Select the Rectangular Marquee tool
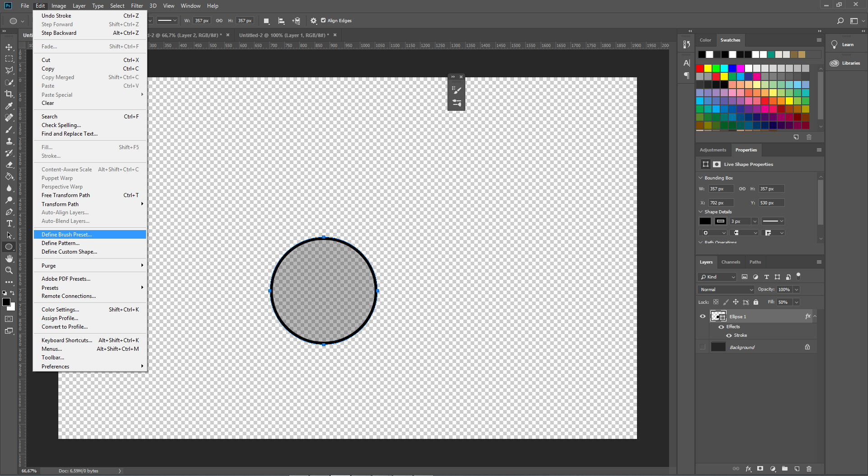Viewport: 868px width, 476px height. pyautogui.click(x=9, y=59)
